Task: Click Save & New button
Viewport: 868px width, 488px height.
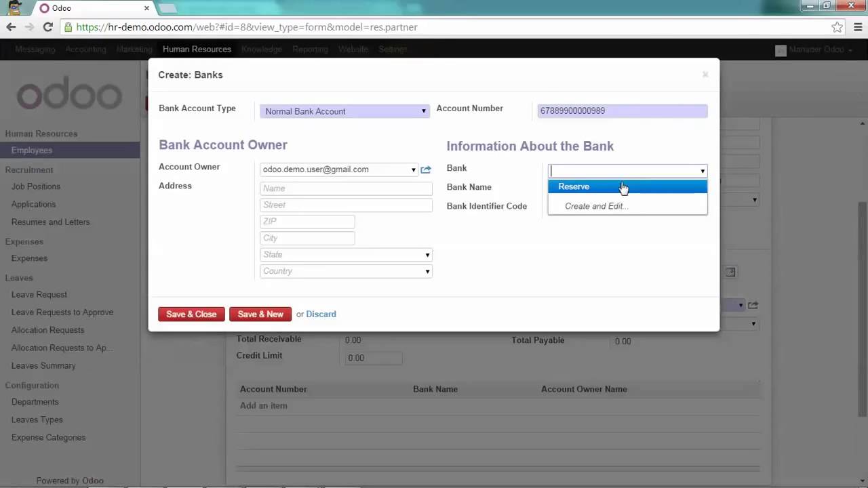Action: tap(260, 314)
